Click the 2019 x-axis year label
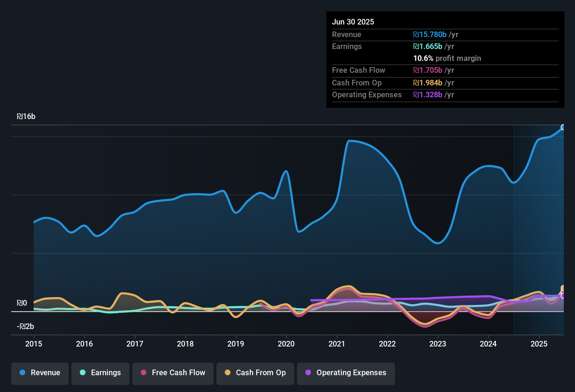575x392 pixels. [x=236, y=344]
